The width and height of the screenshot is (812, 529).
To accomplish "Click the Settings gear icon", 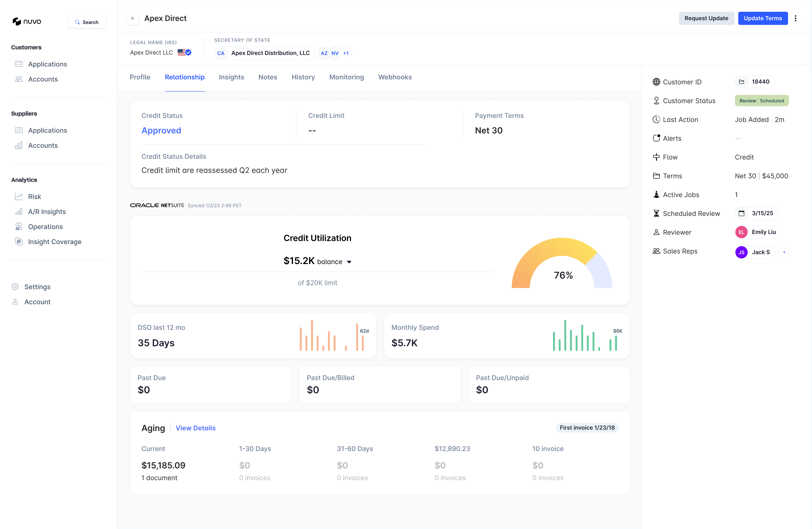I will [15, 287].
